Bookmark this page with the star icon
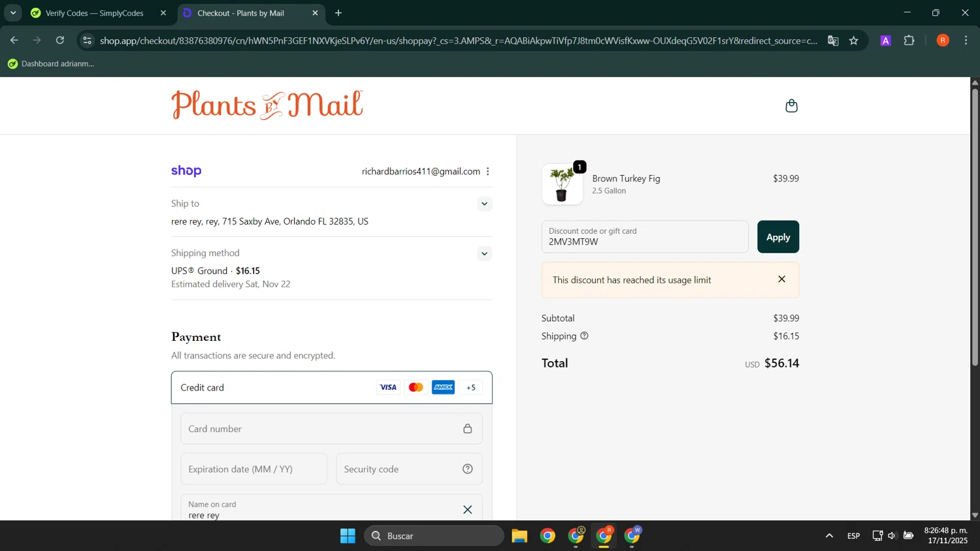Screen dimensions: 980x551 [854, 40]
